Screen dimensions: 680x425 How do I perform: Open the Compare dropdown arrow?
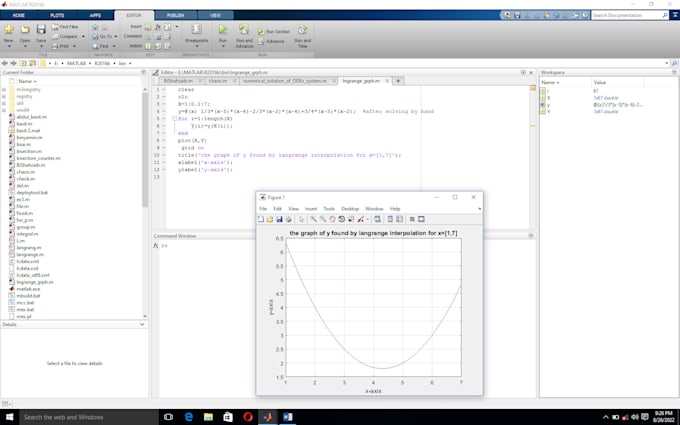(83, 36)
